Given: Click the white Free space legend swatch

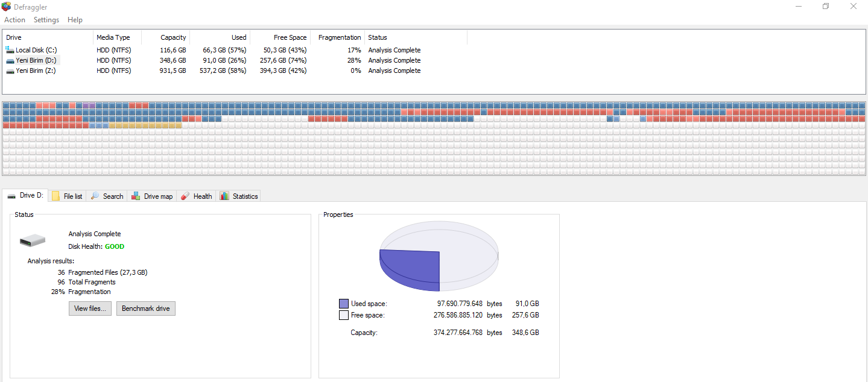Looking at the screenshot, I should (344, 315).
